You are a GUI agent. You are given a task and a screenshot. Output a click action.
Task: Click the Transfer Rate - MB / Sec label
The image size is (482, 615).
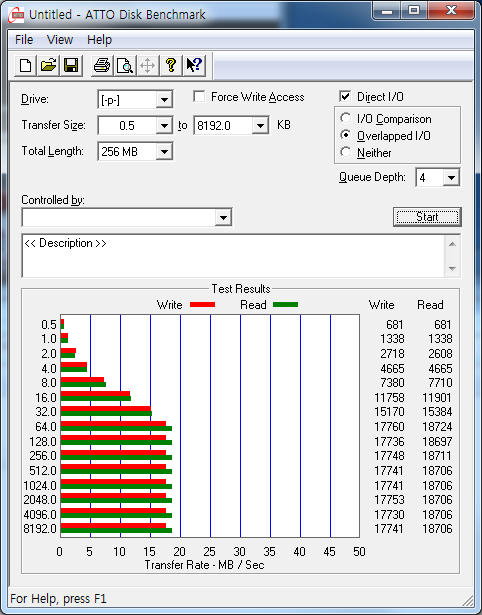click(x=204, y=565)
